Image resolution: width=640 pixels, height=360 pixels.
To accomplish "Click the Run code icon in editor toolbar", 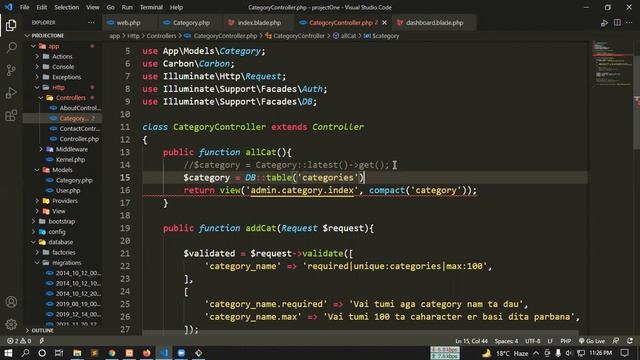I will click(604, 23).
